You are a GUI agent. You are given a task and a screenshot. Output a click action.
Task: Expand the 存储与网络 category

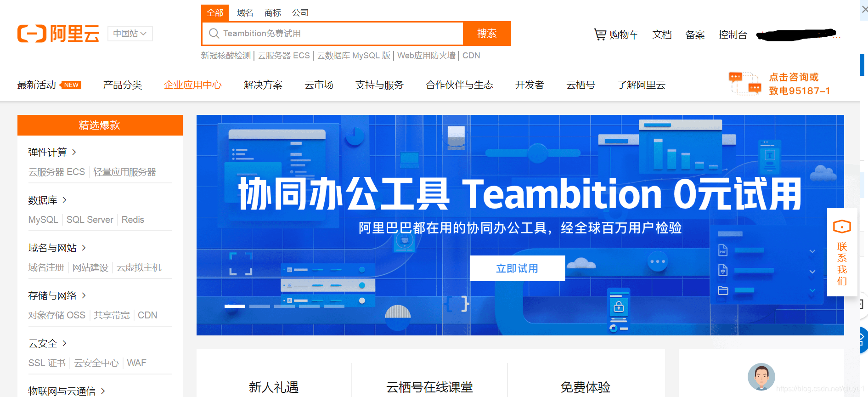[57, 295]
